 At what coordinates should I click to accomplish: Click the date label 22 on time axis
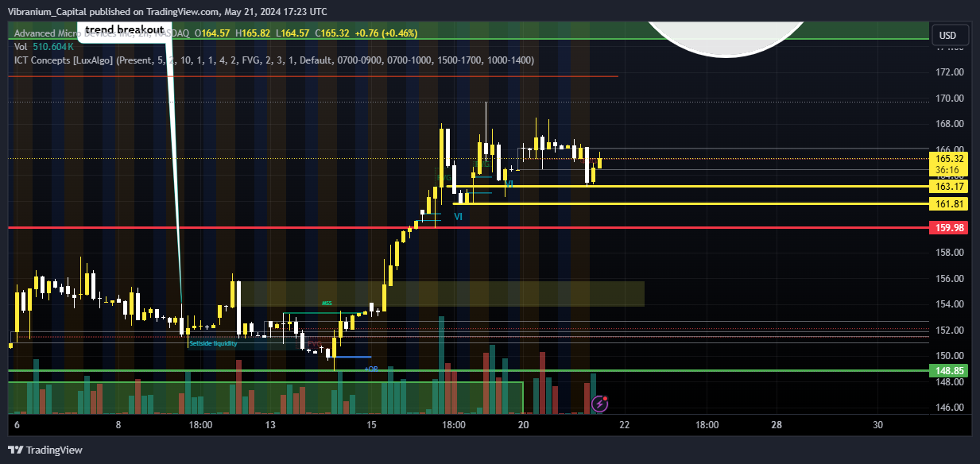[624, 425]
